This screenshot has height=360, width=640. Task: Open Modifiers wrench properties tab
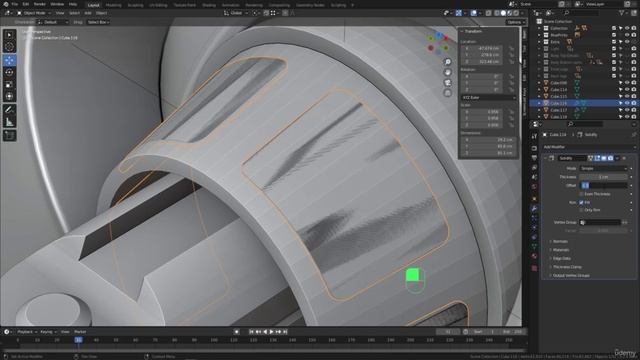pos(534,209)
